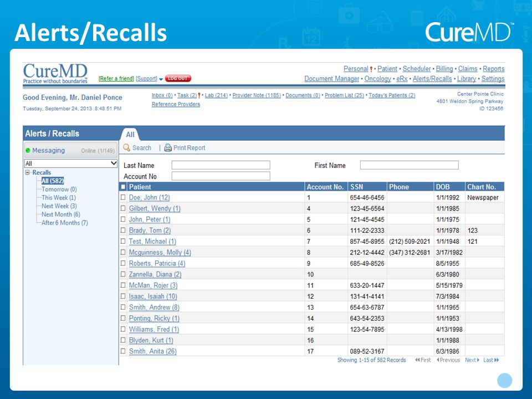This screenshot has width=532, height=399.
Task: Select This Week (1) recalls
Action: (58, 197)
